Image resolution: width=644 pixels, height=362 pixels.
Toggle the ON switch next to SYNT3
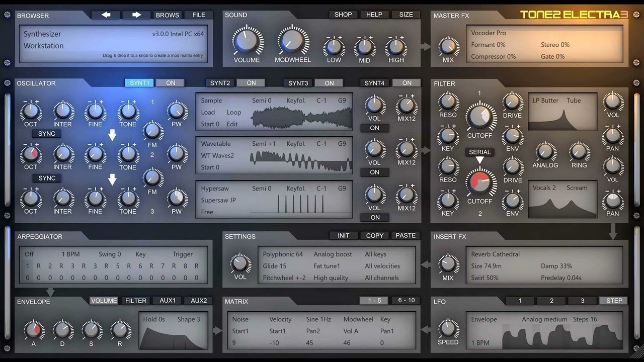(329, 83)
